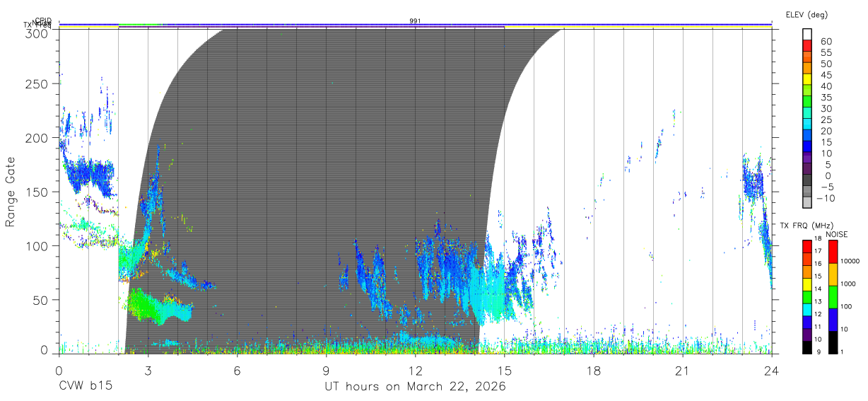Pick the yellow swatch in the NOISE bar

pos(833,274)
